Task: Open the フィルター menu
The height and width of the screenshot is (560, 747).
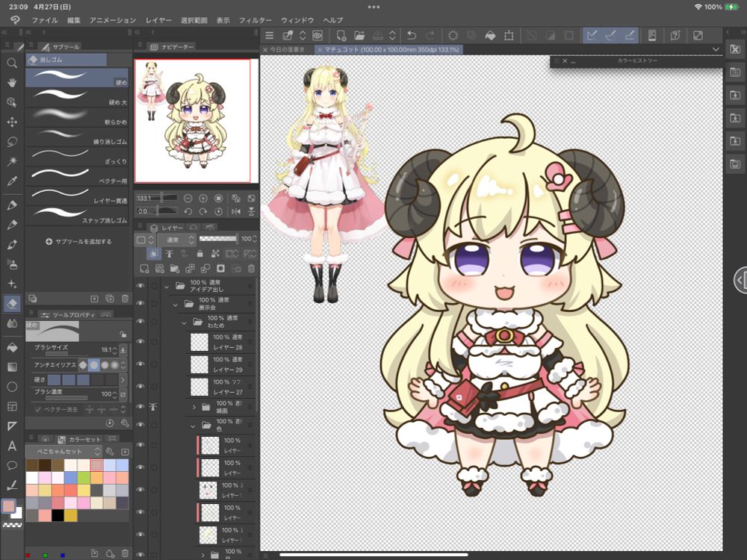Action: tap(255, 20)
